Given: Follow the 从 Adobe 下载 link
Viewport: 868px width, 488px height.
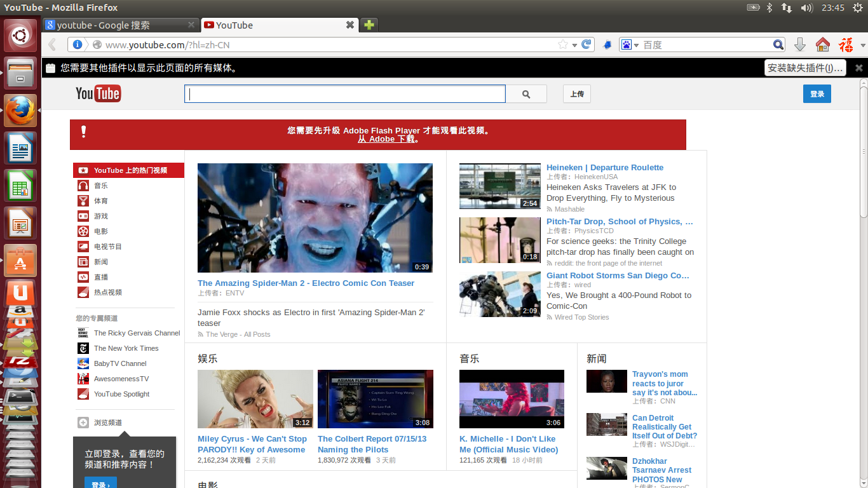Looking at the screenshot, I should (386, 139).
